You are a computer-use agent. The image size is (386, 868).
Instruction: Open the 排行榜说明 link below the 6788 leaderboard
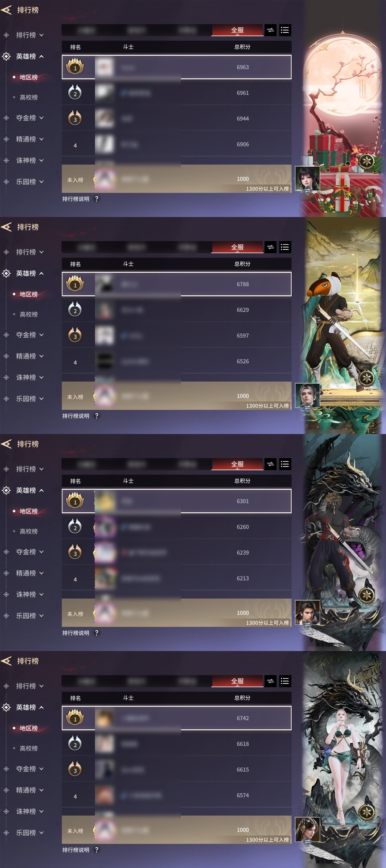click(76, 416)
